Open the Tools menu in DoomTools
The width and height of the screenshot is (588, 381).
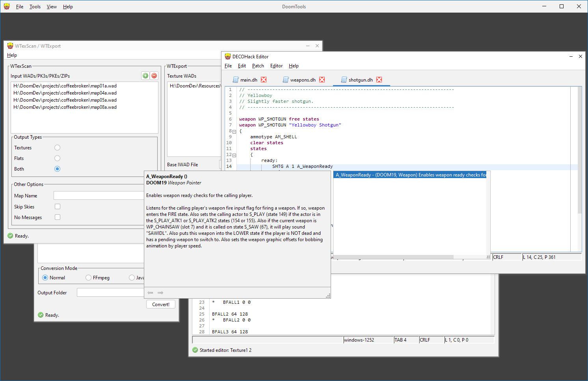click(x=35, y=7)
